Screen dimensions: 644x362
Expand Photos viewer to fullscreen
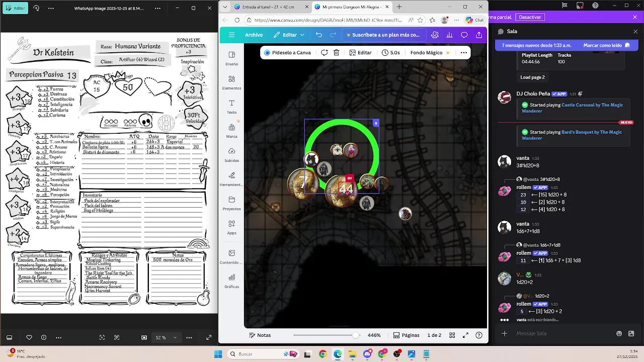coord(209,337)
